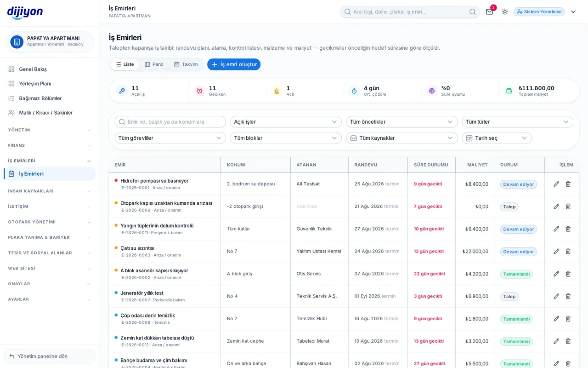This screenshot has width=588, height=368.
Task: Edit the Zemin kat dükkân tabelası düştü order
Action: click(556, 341)
